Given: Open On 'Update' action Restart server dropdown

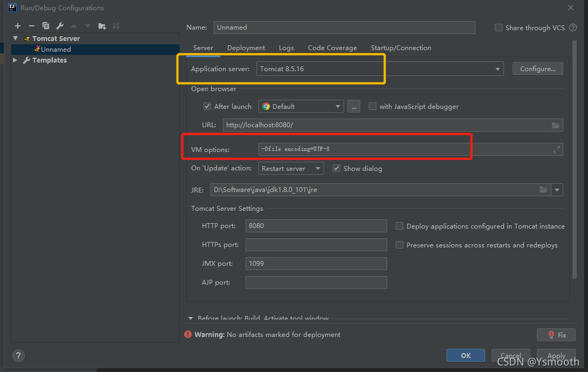Looking at the screenshot, I should (x=291, y=168).
